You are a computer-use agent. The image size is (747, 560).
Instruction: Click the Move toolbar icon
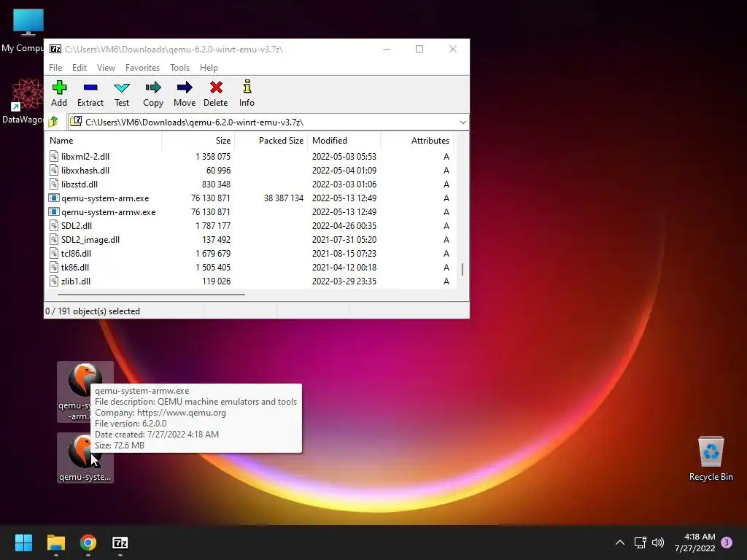click(185, 87)
